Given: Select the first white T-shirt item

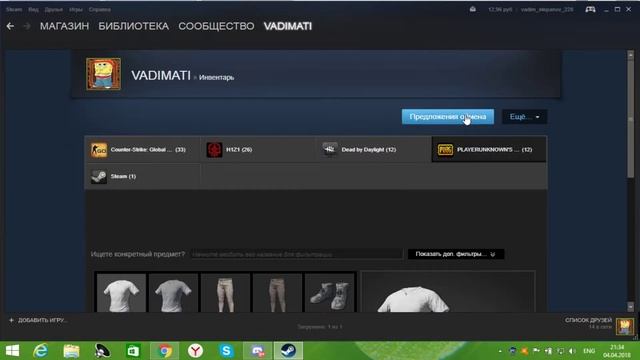Looking at the screenshot, I should point(121,293).
